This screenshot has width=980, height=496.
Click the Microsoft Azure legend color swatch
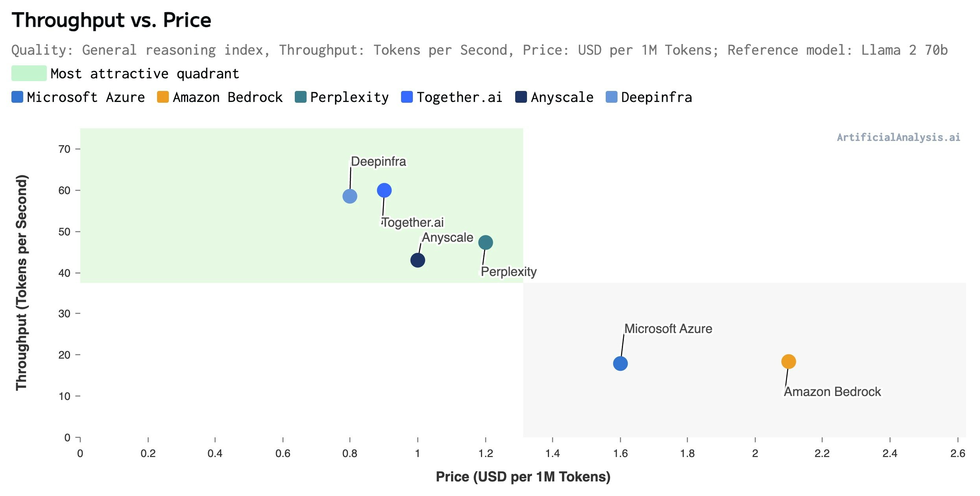pyautogui.click(x=17, y=97)
